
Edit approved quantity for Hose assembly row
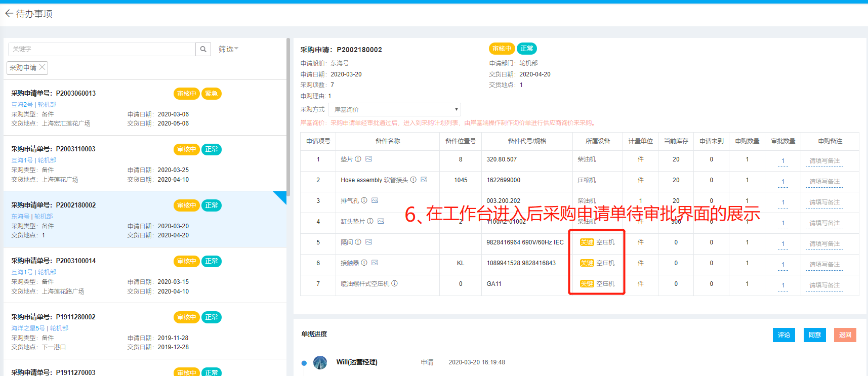click(x=783, y=182)
